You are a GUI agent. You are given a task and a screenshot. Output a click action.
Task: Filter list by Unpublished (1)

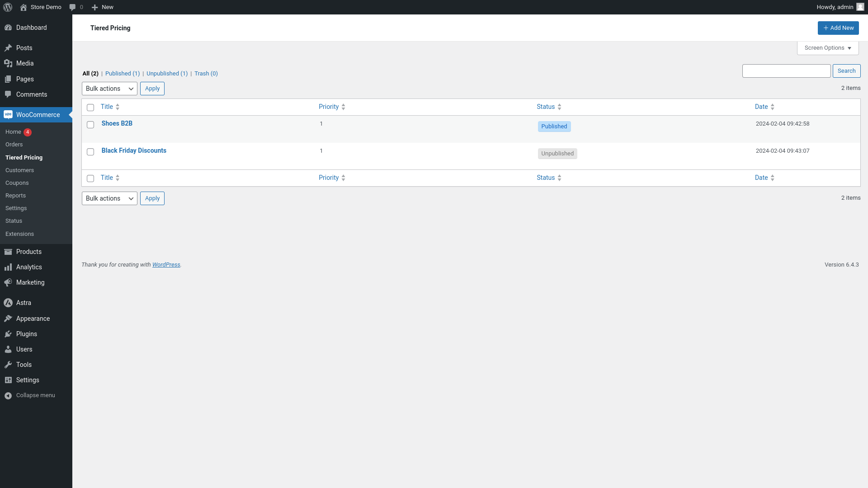point(167,74)
